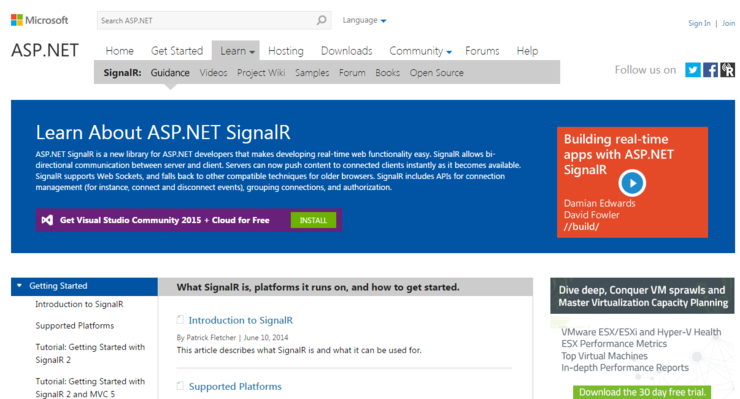The image size is (740, 399).
Task: Open Tutorial: Getting Started with SignalR 2 and MVC 5
Action: [x=90, y=388]
